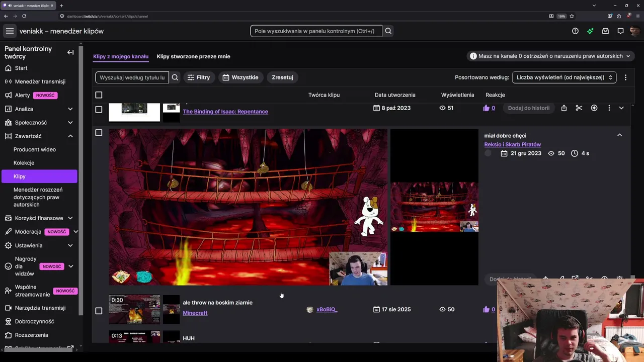Open more options for Binding of Isaac clip
This screenshot has height=362, width=644.
coord(609,108)
